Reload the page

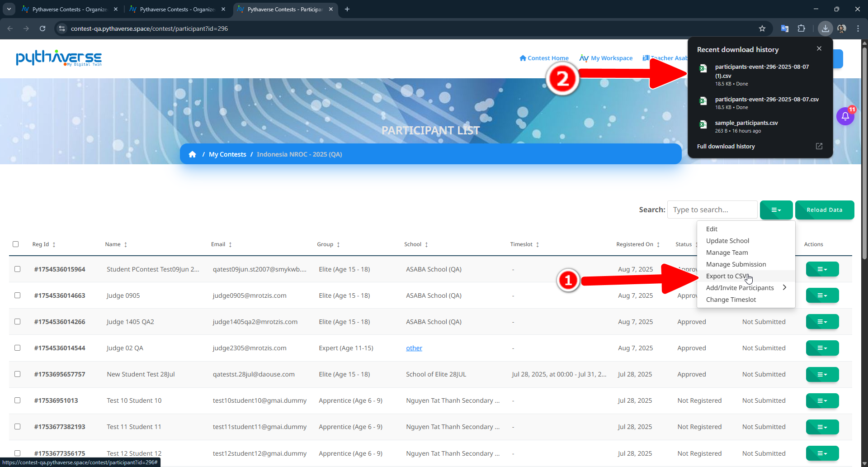(x=42, y=29)
